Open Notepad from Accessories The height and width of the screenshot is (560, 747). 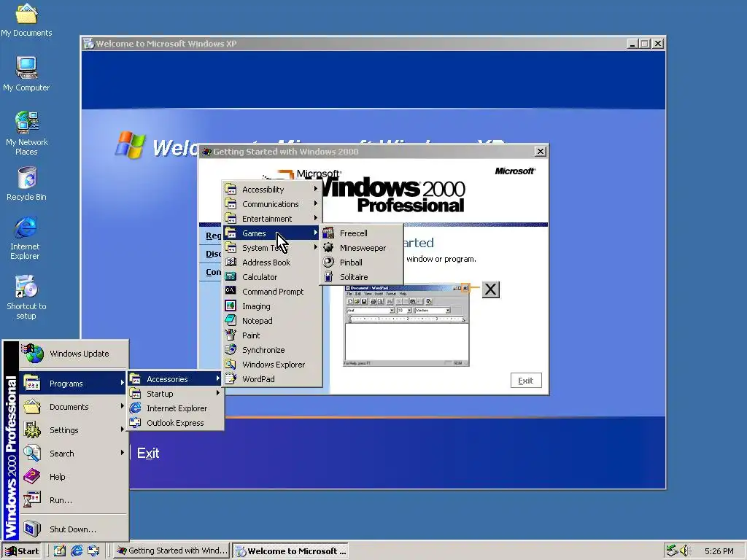click(x=272, y=321)
